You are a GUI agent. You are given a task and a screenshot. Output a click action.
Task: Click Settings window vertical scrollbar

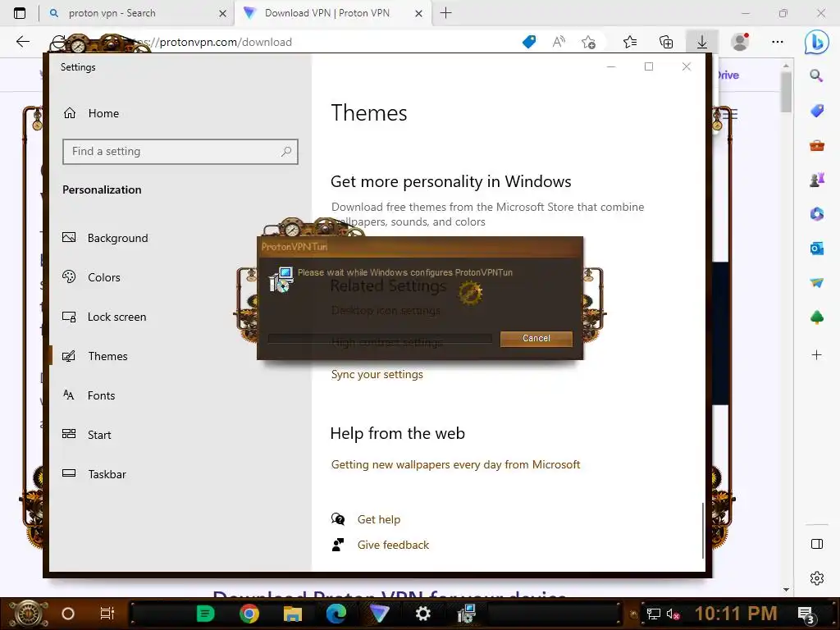pyautogui.click(x=702, y=531)
